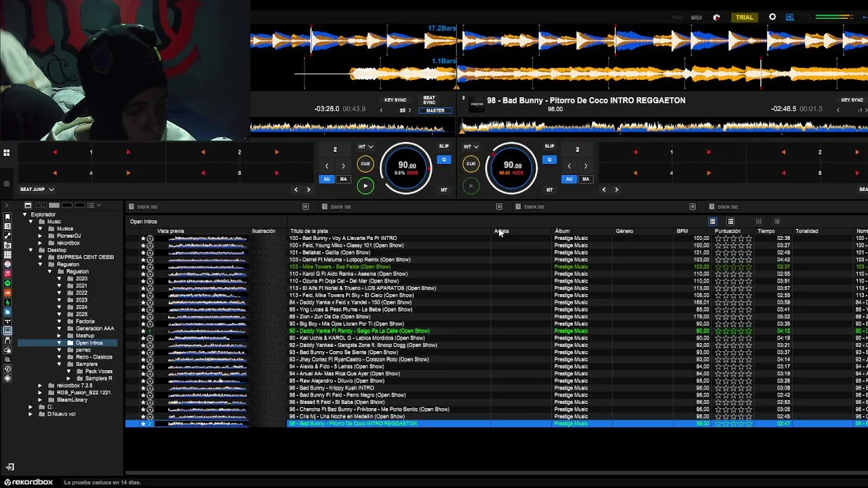Open the recordings icon at the sidebar bottom
868x488 pixels.
tap(7, 378)
